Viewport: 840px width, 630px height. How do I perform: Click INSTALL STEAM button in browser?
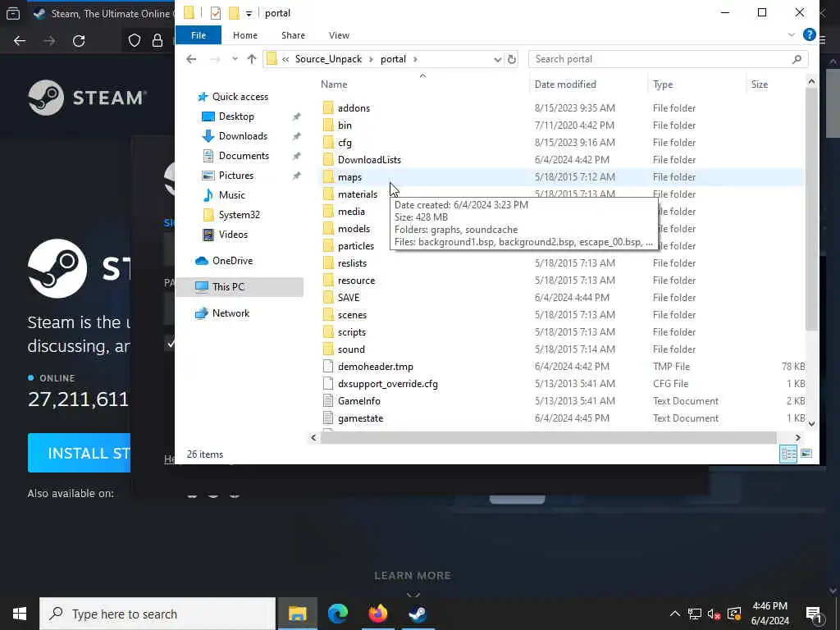click(x=80, y=453)
